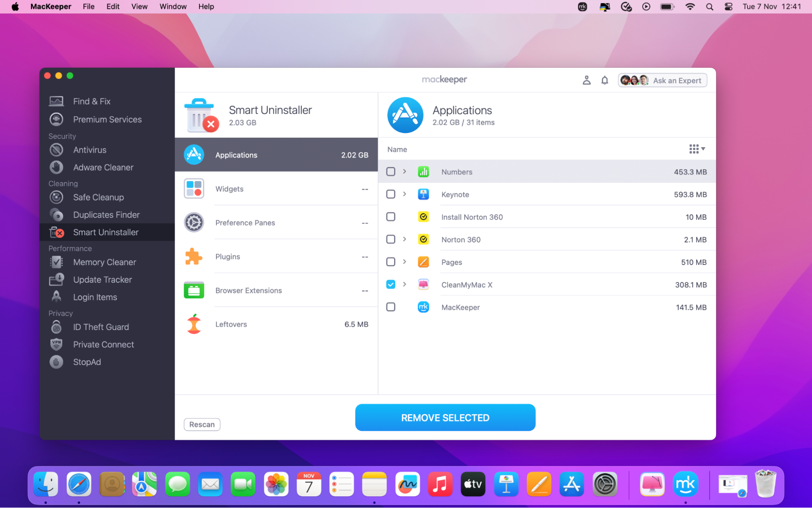Open the Window menu
Viewport: 812px width, 508px height.
pyautogui.click(x=173, y=7)
